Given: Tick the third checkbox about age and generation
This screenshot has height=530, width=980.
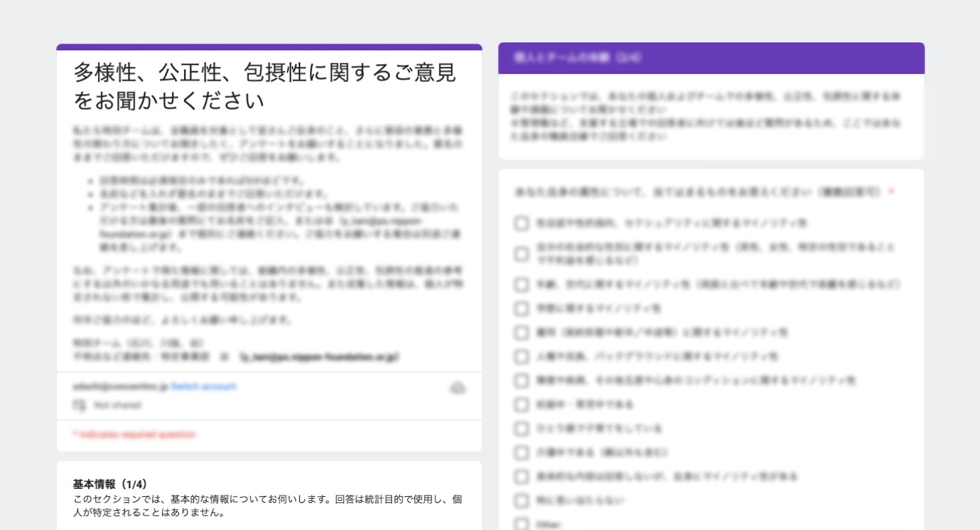Looking at the screenshot, I should (x=521, y=285).
